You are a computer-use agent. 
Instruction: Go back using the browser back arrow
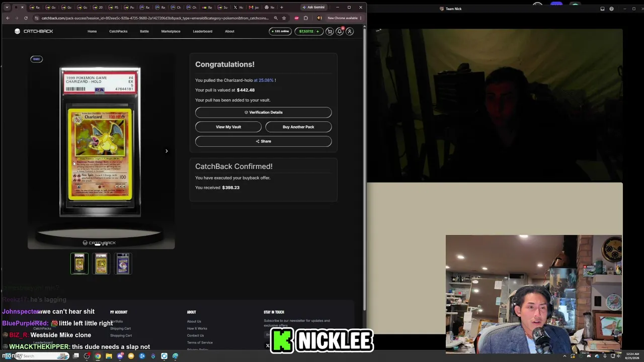click(8, 18)
